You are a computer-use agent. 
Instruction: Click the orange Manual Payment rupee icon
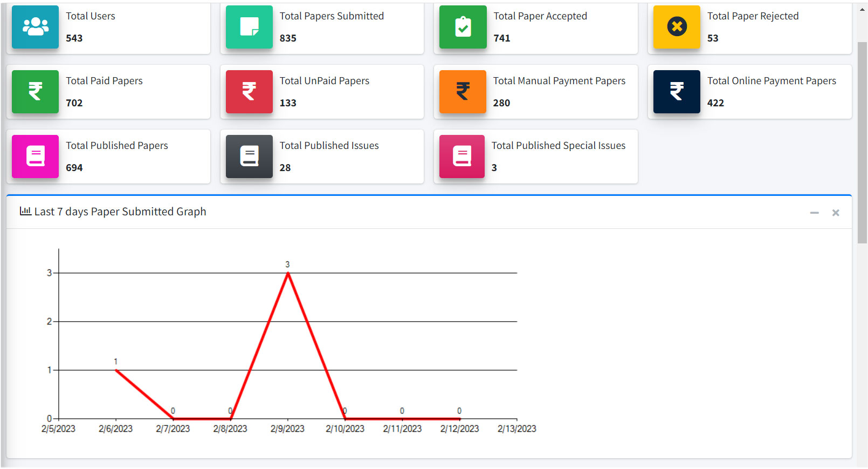(x=463, y=91)
